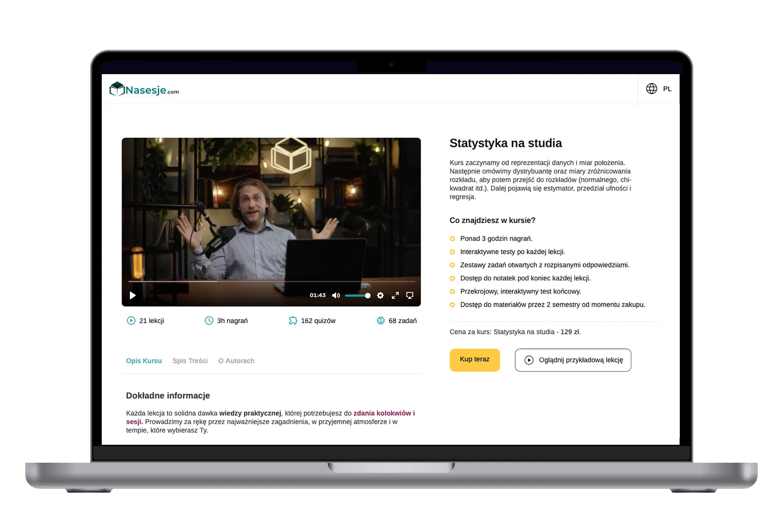Open the O Autorach tab
Screen dimensions: 783x532
[x=236, y=360]
